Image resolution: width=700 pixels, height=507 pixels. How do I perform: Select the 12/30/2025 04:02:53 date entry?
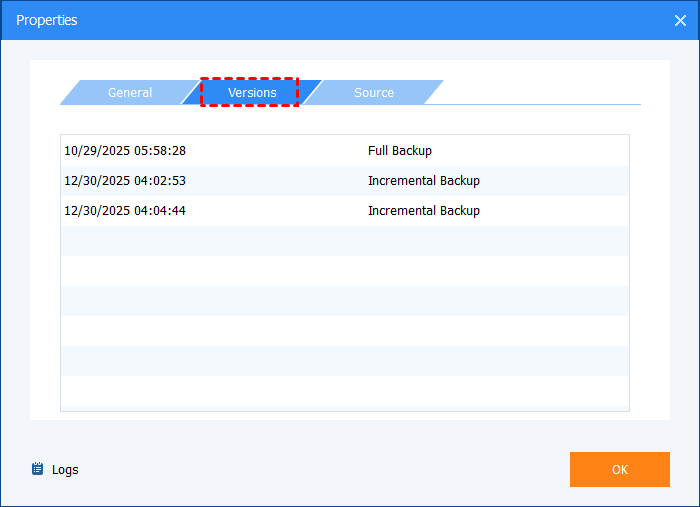125,181
